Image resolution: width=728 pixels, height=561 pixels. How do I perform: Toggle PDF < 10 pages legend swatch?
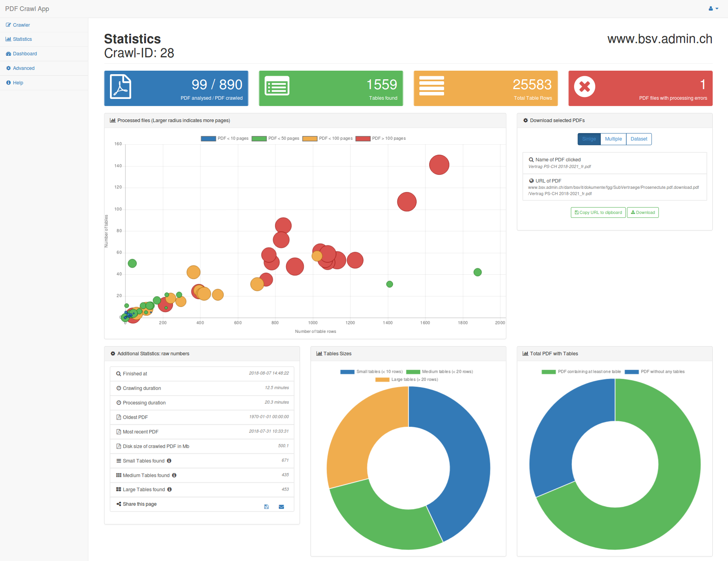(208, 139)
